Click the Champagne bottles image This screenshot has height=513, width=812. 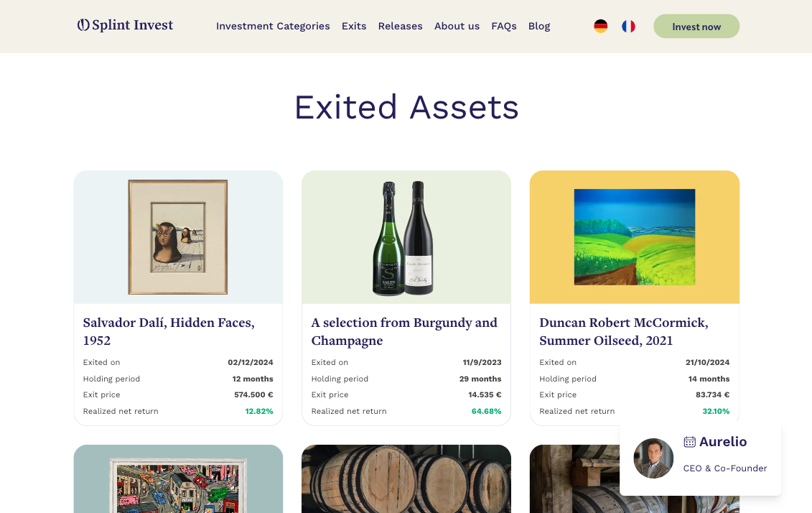[x=406, y=236]
